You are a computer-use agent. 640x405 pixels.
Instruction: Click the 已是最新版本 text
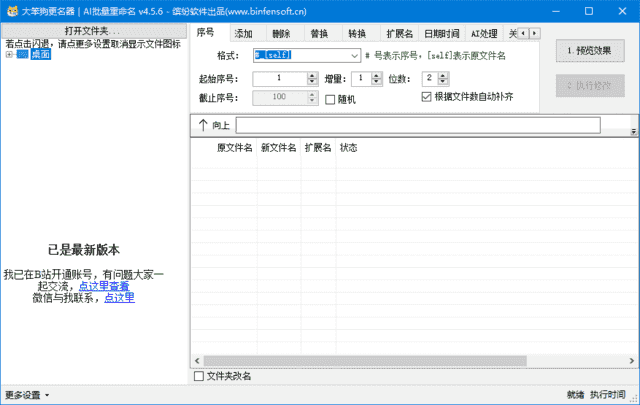tap(84, 250)
